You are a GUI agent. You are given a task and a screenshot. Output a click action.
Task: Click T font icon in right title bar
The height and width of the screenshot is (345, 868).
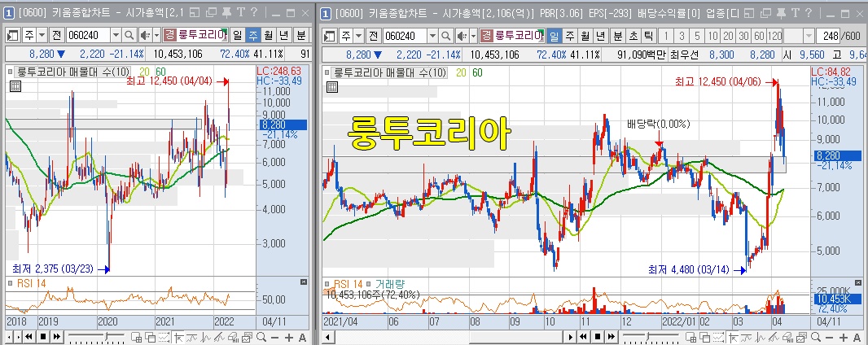(x=796, y=13)
